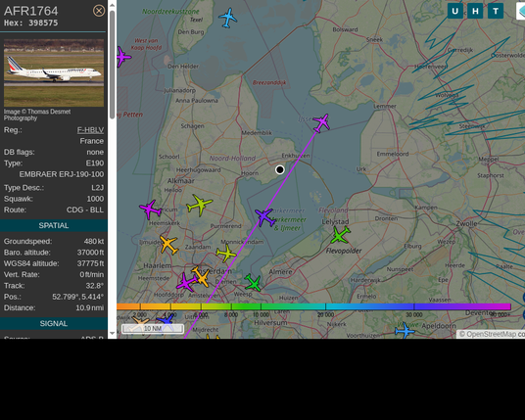This screenshot has width=525, height=420.
Task: Select the magenta aircraft near Hoofddorp
Action: click(186, 282)
